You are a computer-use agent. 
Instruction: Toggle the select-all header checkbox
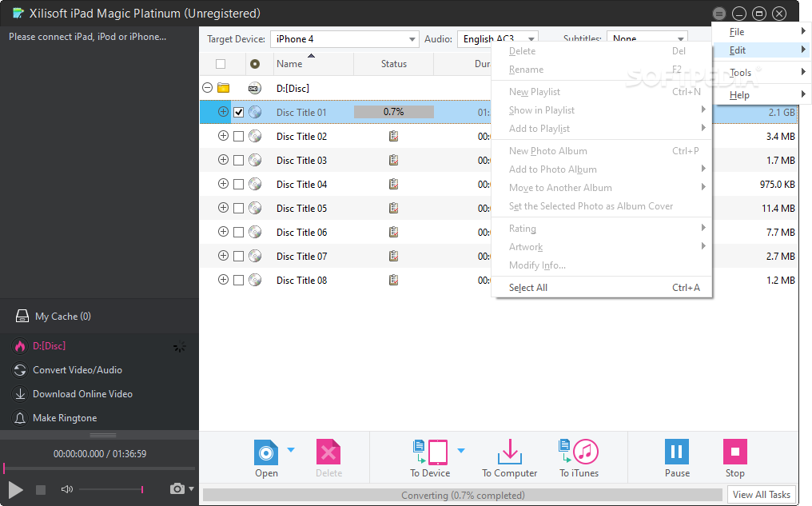point(221,64)
